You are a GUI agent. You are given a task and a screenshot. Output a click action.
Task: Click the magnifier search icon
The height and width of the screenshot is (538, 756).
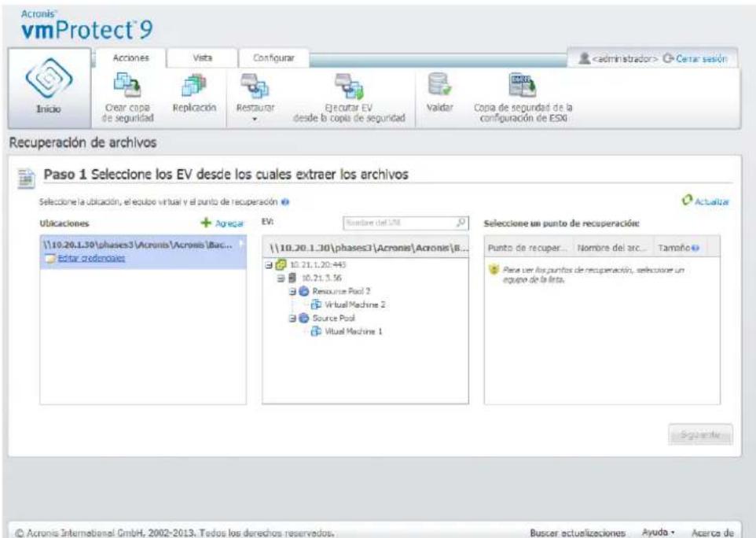pyautogui.click(x=461, y=223)
